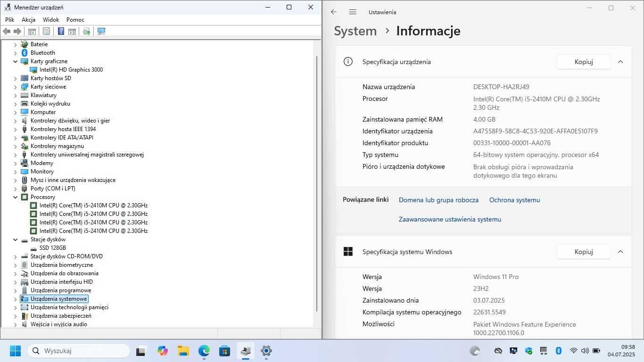This screenshot has width=644, height=362.
Task: Open the Windows Start menu
Action: coord(15,351)
